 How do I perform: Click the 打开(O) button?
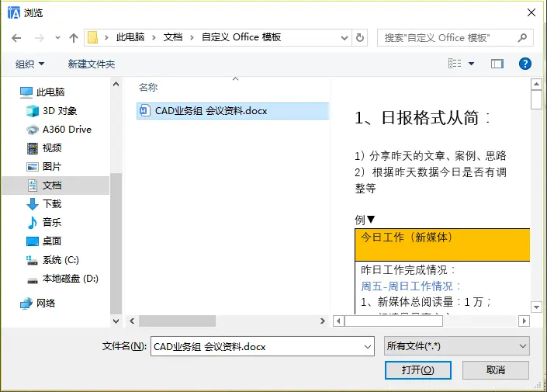pyautogui.click(x=418, y=370)
